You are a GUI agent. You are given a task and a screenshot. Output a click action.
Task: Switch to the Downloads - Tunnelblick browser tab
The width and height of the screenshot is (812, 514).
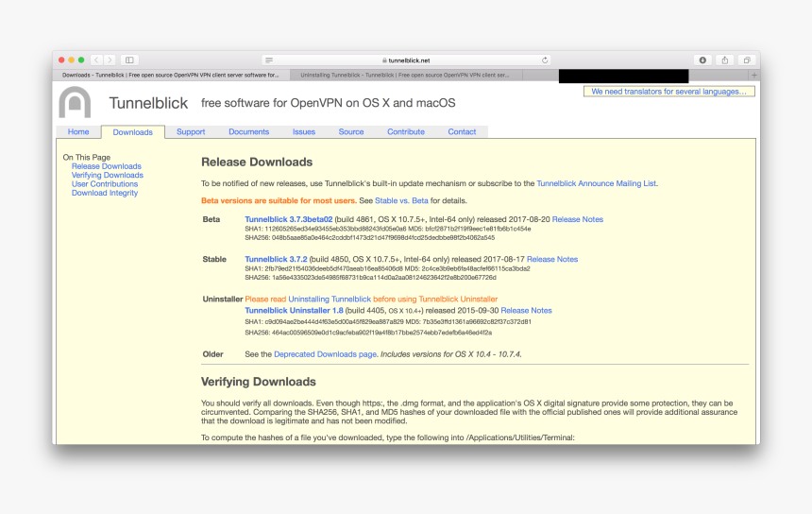171,76
